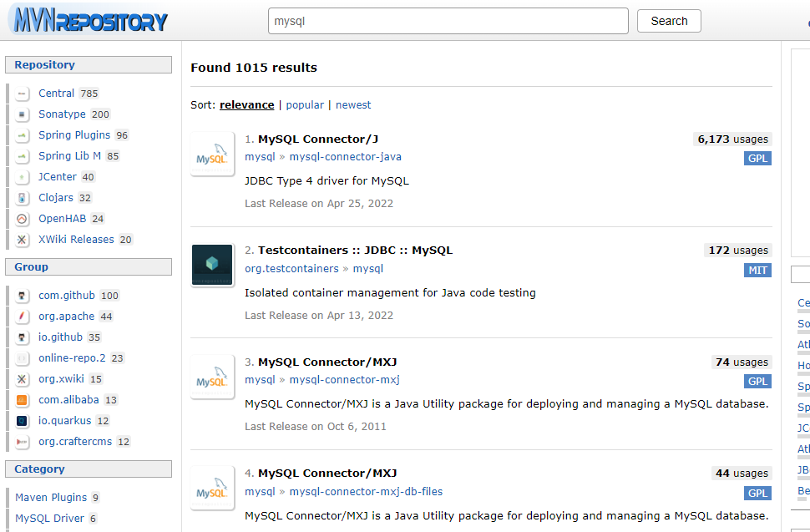
Task: Filter by io.github group link
Action: tap(60, 337)
